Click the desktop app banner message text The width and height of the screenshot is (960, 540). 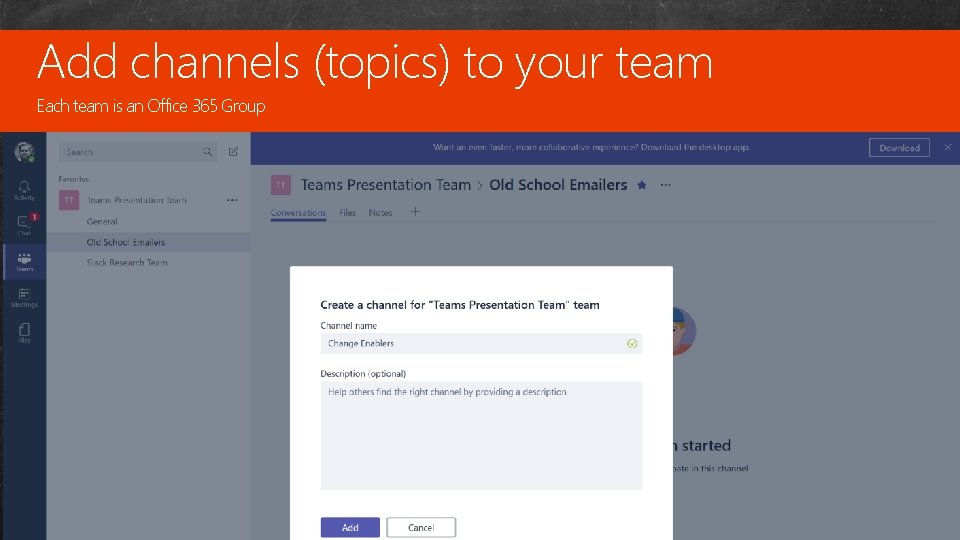[591, 148]
